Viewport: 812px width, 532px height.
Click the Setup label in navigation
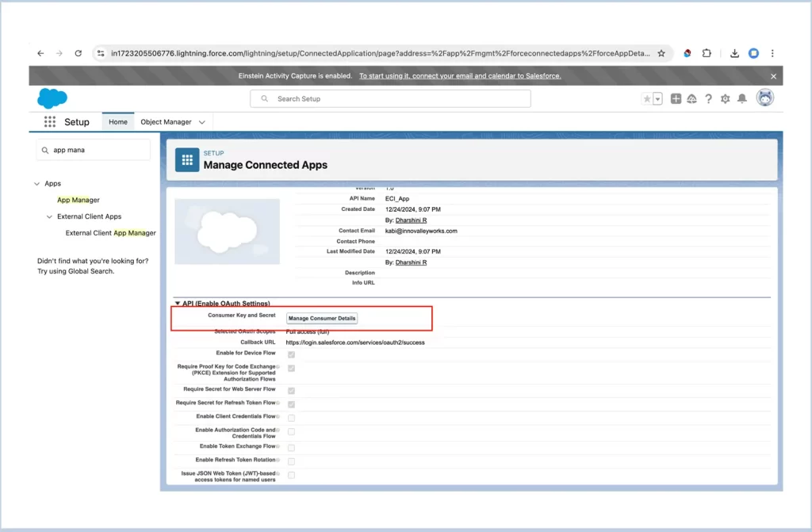coord(77,122)
